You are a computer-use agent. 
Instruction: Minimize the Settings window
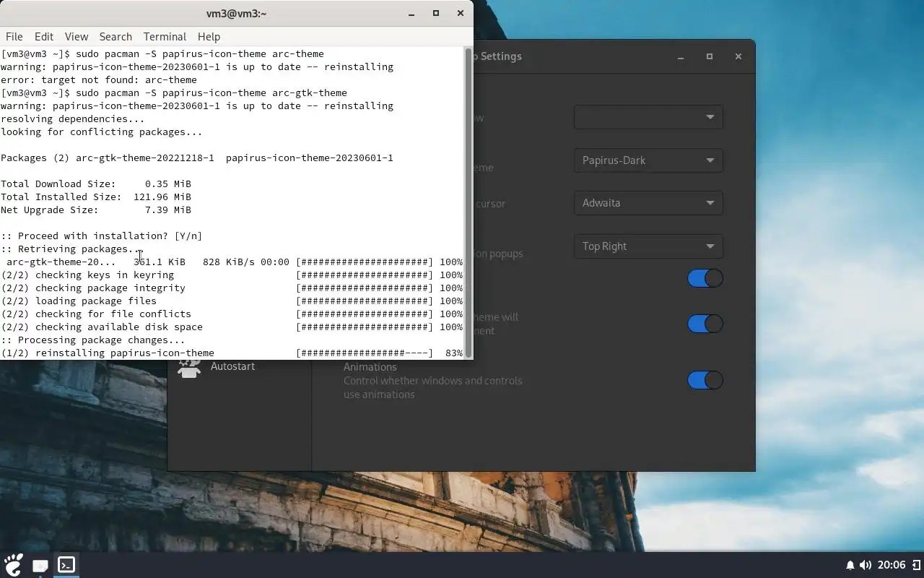681,56
